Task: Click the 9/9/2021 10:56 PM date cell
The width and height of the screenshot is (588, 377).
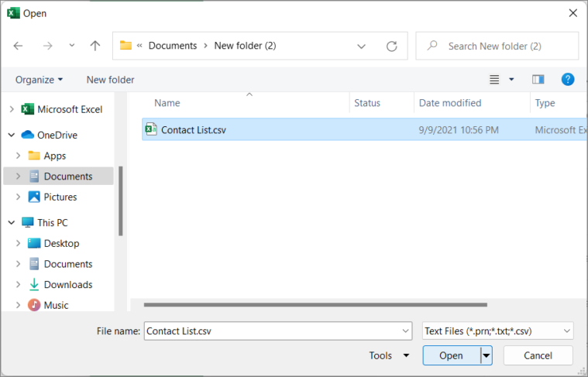Action: click(x=459, y=130)
